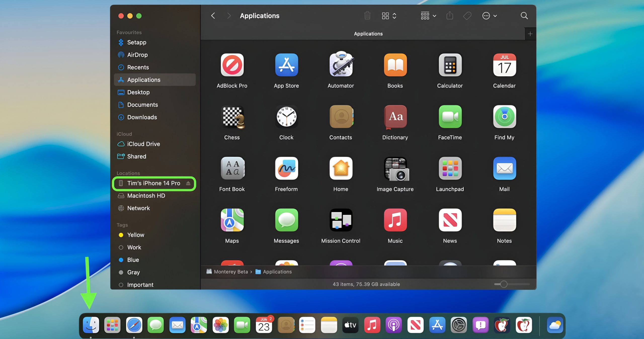Viewport: 644px width, 339px height.
Task: Click the trash delete toolbar icon
Action: coord(367,16)
